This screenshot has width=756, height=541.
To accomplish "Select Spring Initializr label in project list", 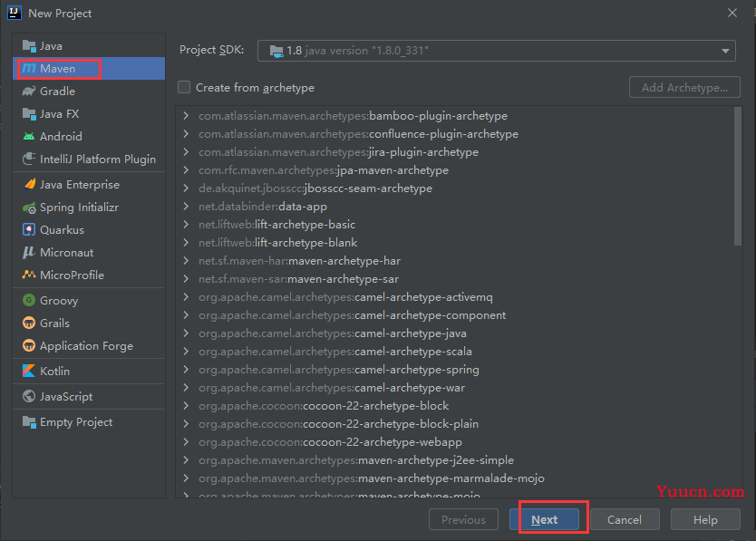I will pos(79,208).
